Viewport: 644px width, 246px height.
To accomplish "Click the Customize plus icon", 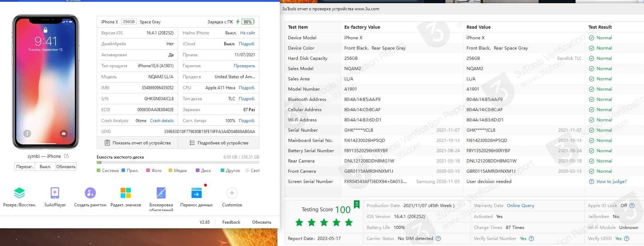I will [232, 193].
